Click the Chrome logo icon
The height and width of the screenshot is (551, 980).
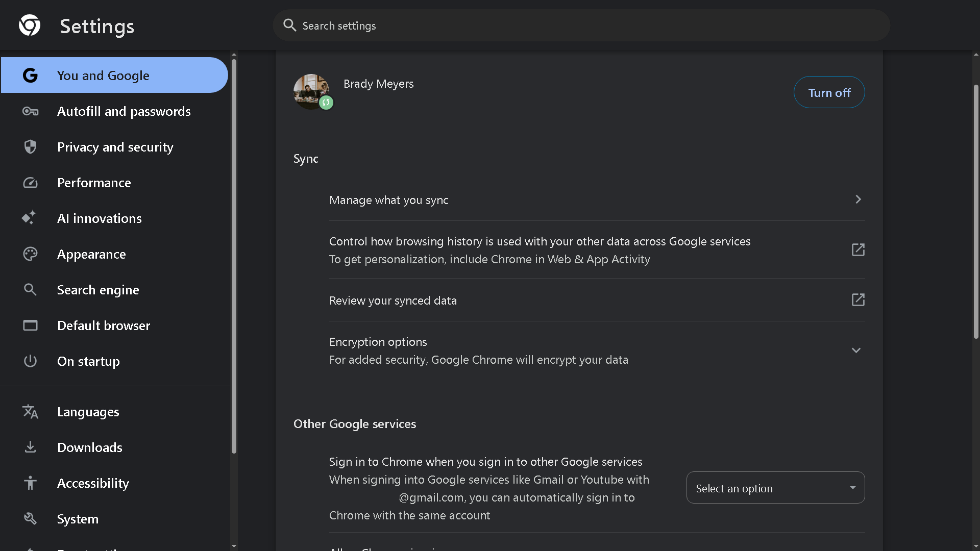pyautogui.click(x=30, y=26)
